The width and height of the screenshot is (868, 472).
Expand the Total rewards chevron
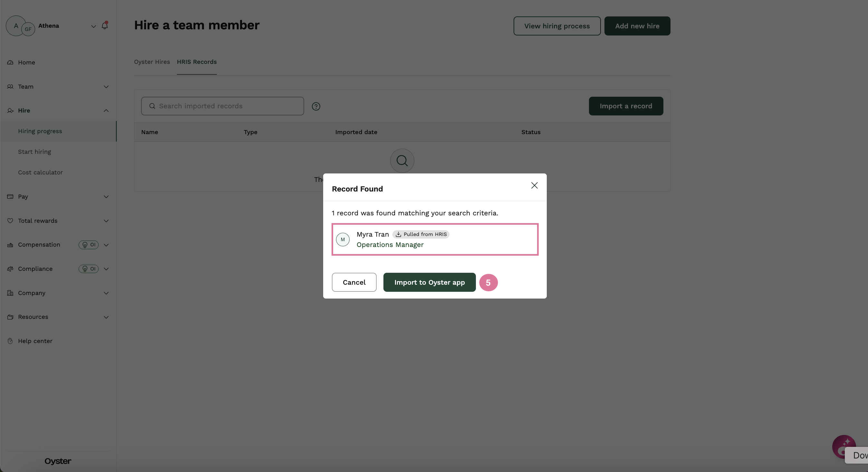pos(106,221)
